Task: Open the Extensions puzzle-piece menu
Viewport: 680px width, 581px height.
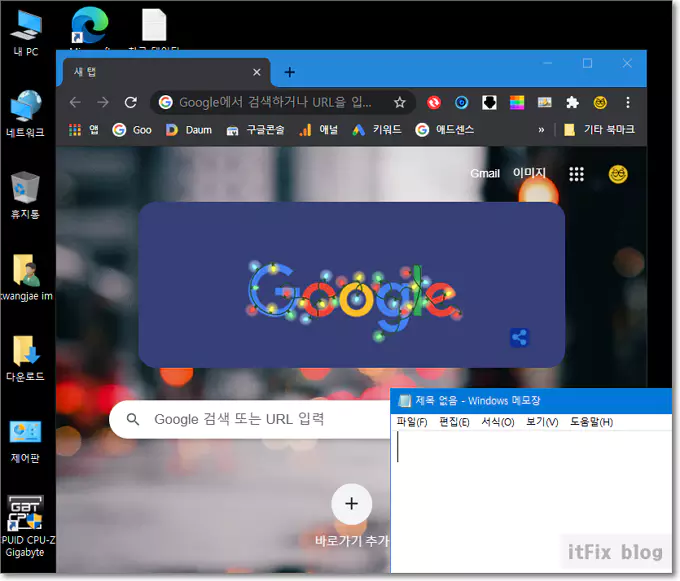Action: tap(572, 102)
